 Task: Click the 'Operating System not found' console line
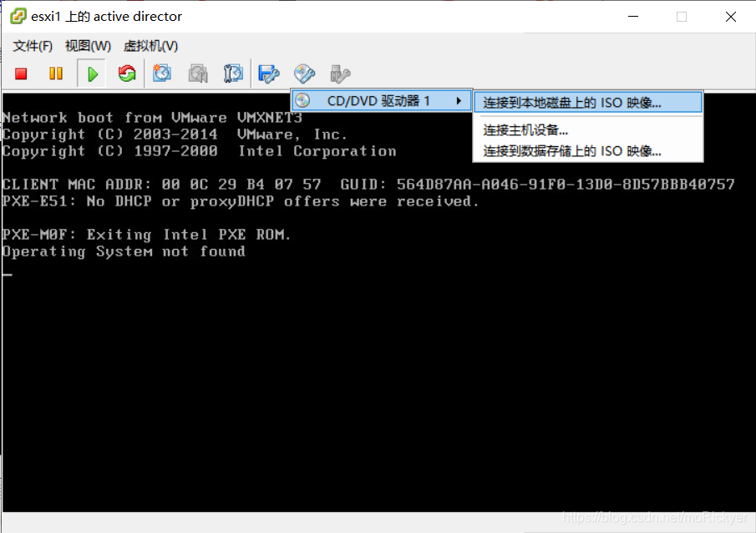click(x=124, y=251)
